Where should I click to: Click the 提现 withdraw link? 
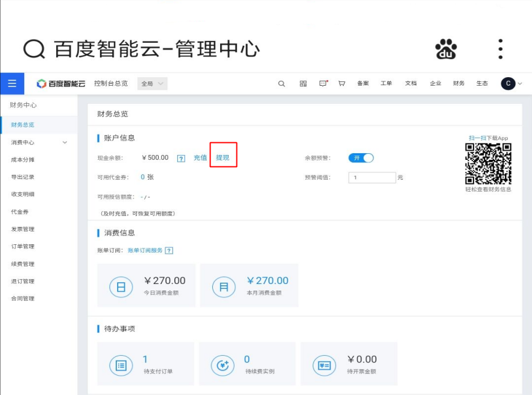coord(223,158)
